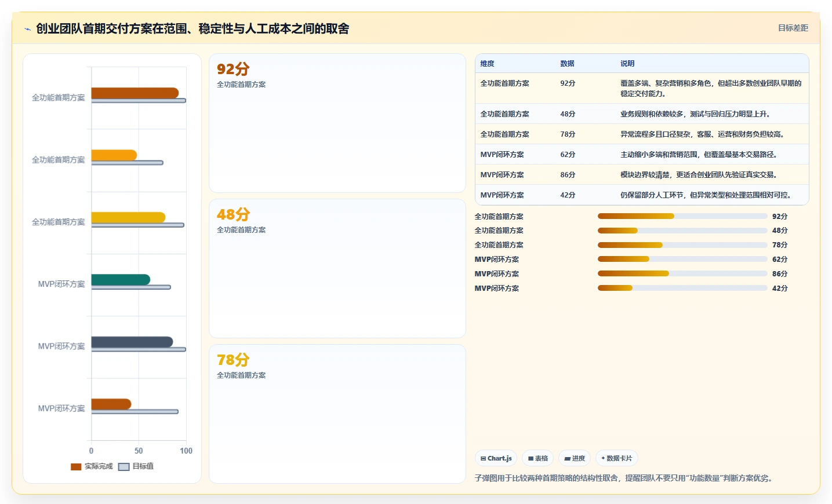The height and width of the screenshot is (504, 832).
Task: Toggle the 实际完成 legend item
Action: click(x=92, y=466)
